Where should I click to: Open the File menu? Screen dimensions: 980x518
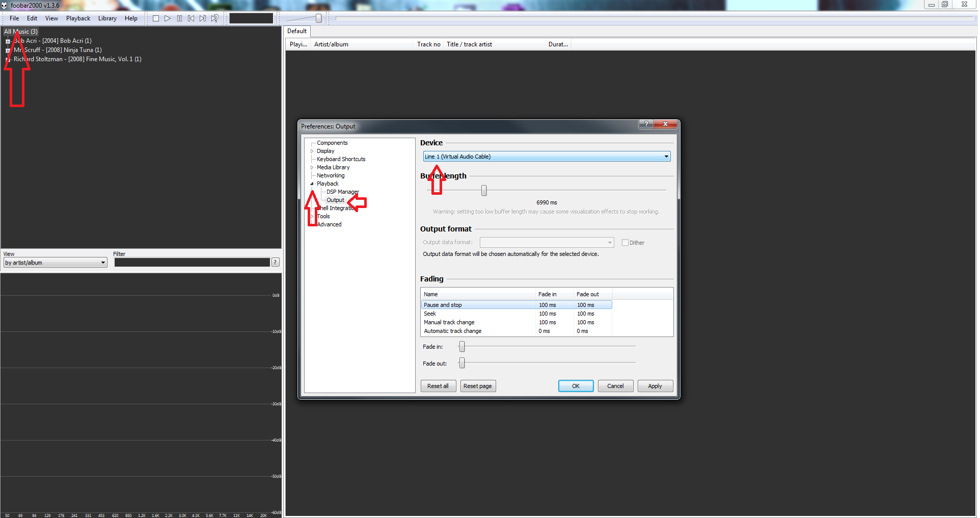tap(14, 18)
